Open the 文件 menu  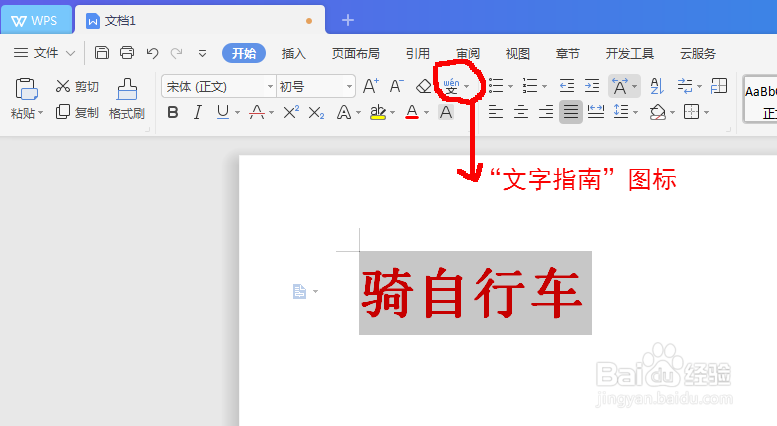coord(44,53)
